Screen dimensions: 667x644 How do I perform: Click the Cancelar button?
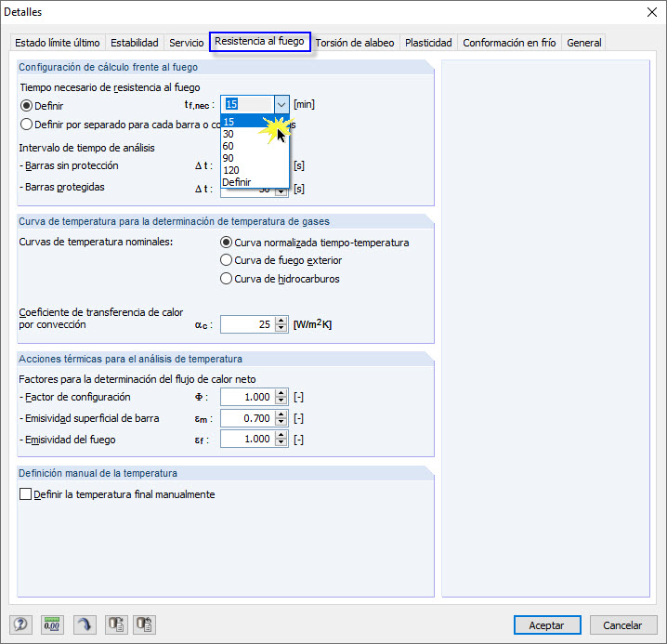tap(622, 625)
